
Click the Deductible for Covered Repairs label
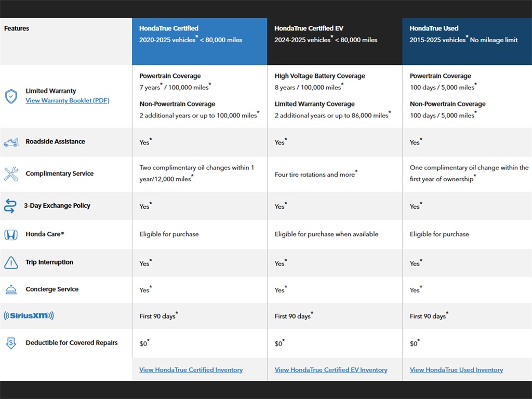[72, 343]
